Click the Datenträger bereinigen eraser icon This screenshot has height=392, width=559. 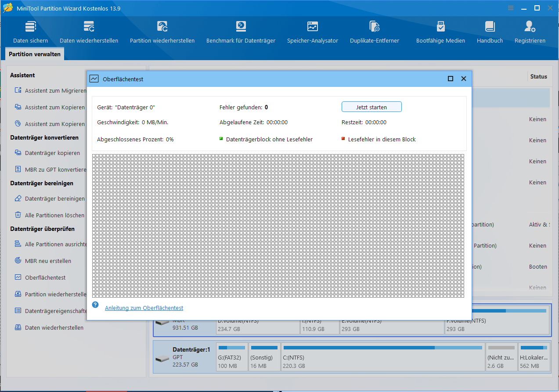(18, 198)
